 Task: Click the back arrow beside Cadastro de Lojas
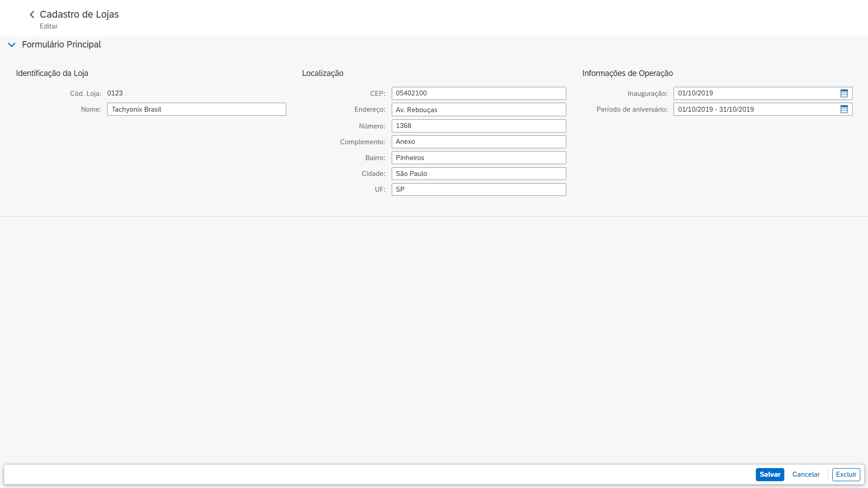pos(32,14)
